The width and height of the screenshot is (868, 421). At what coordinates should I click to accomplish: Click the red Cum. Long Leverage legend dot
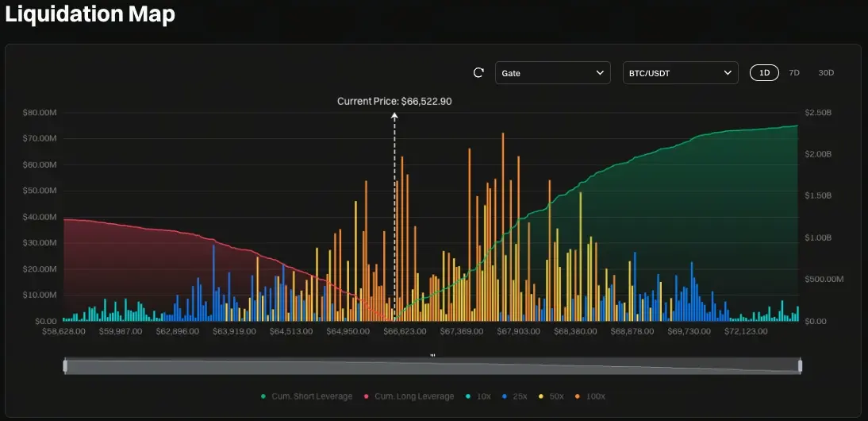(366, 396)
